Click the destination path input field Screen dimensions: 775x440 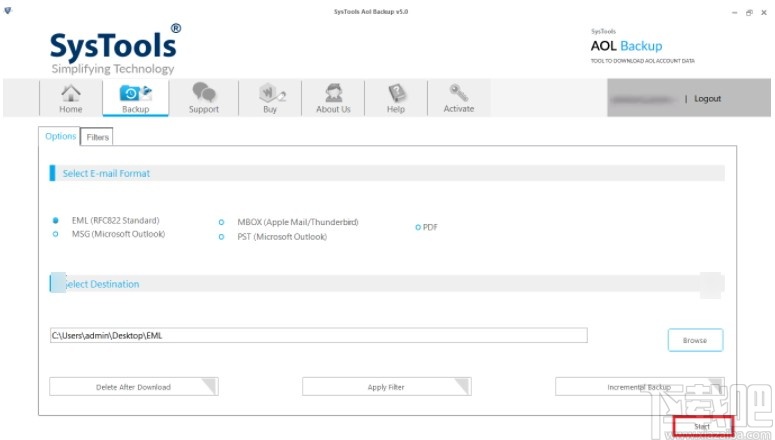[318, 335]
